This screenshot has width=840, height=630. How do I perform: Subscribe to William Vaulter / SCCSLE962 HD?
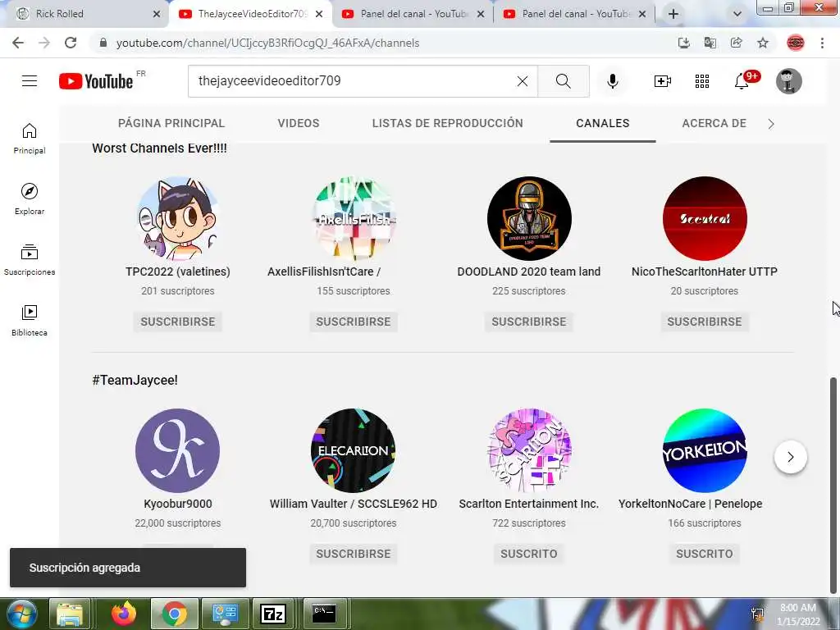coord(353,554)
